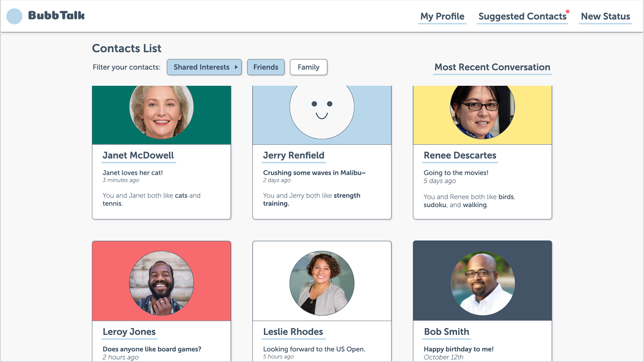Click status 'Going to the movies!'

point(456,173)
